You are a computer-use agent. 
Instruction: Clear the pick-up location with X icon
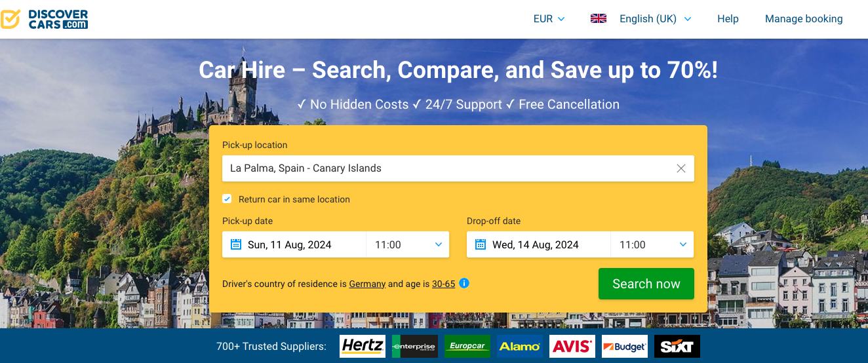[x=681, y=168]
